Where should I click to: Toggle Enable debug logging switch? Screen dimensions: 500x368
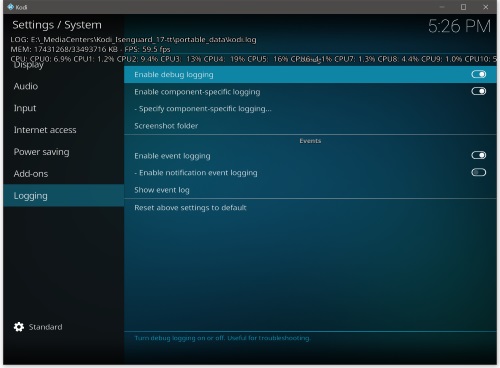[x=479, y=74]
